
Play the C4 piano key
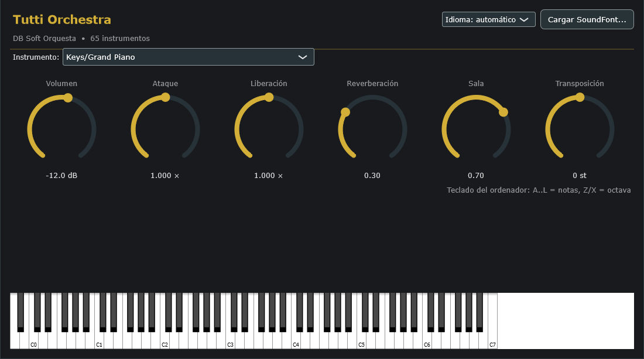pos(296,341)
